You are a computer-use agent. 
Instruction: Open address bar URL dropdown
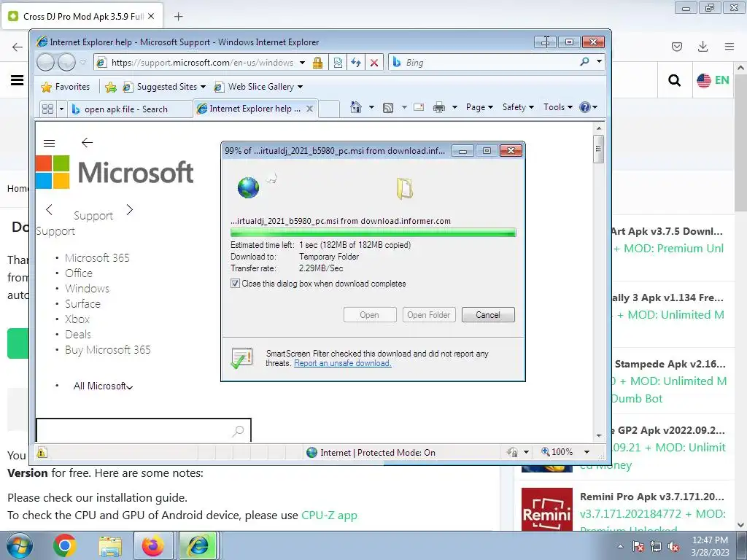(303, 63)
